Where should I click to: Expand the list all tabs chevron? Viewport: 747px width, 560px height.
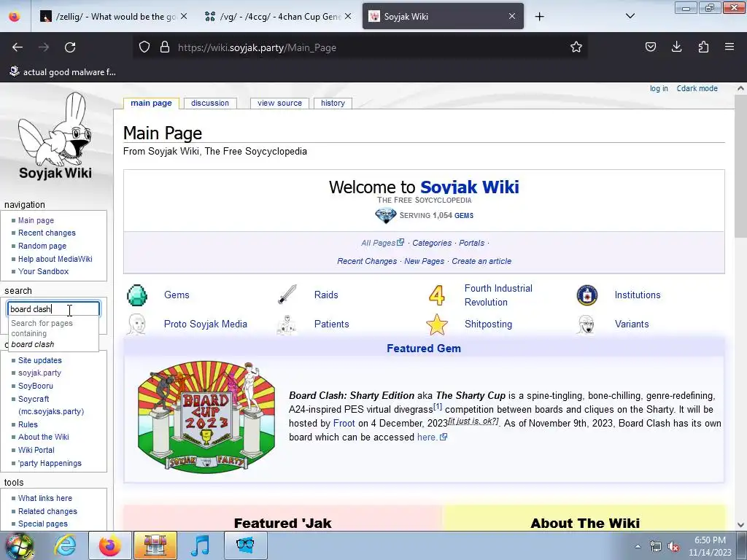click(x=630, y=16)
